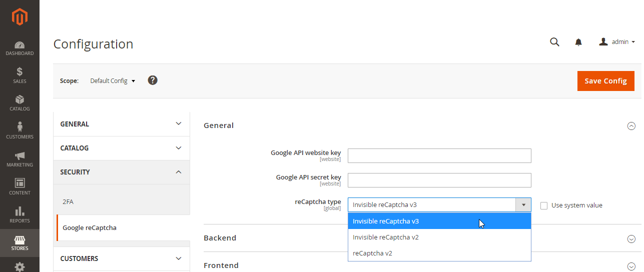Image resolution: width=644 pixels, height=272 pixels.
Task: Tick the Use system value checkbox
Action: [544, 205]
